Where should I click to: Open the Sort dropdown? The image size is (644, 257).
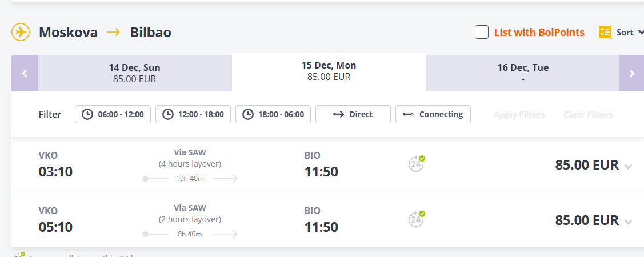(x=626, y=33)
